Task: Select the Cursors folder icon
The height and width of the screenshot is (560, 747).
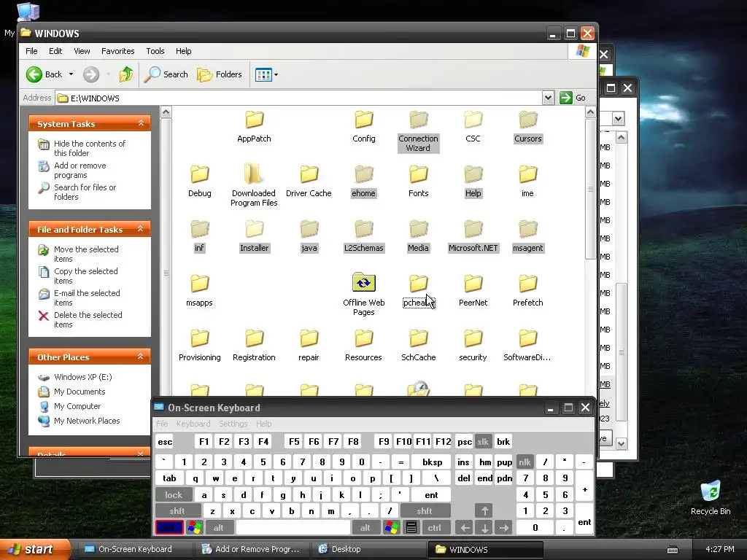Action: 528,120
